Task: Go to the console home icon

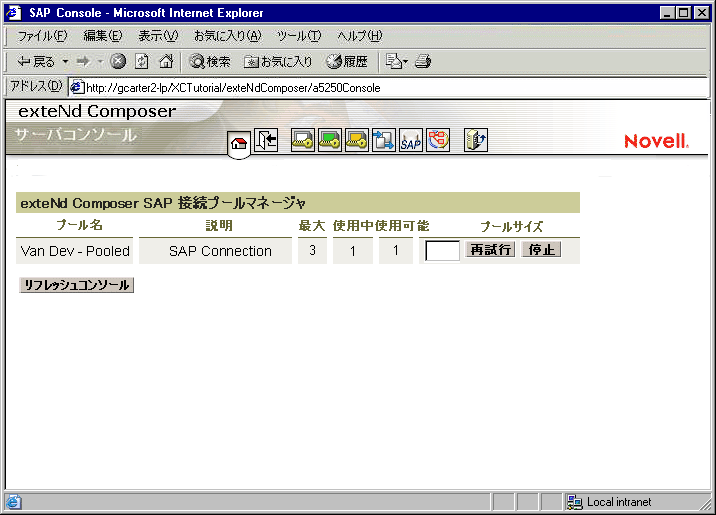Action: coord(239,144)
